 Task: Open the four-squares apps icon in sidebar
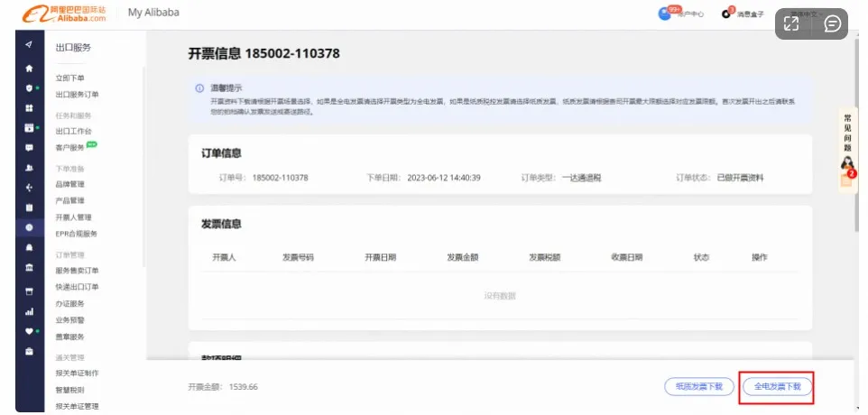point(30,108)
